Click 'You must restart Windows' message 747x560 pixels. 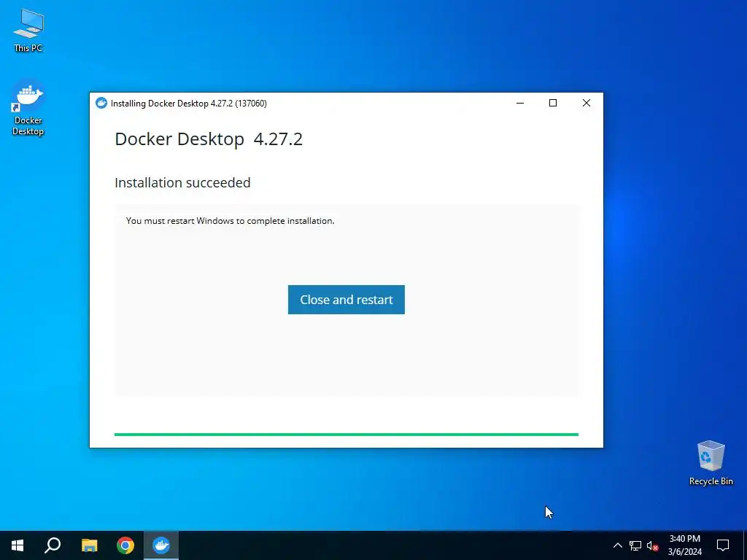(x=230, y=221)
